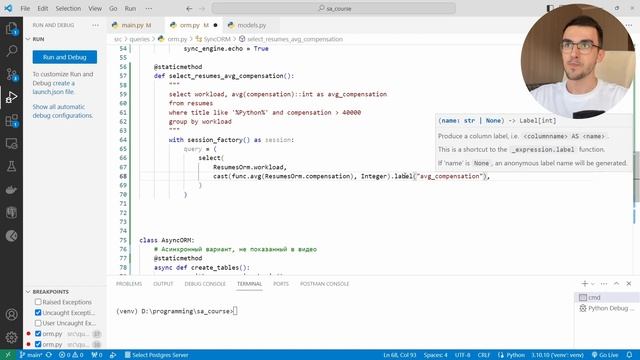Open the Source Control view icon
The height and width of the screenshot is (360, 640).
(x=11, y=74)
